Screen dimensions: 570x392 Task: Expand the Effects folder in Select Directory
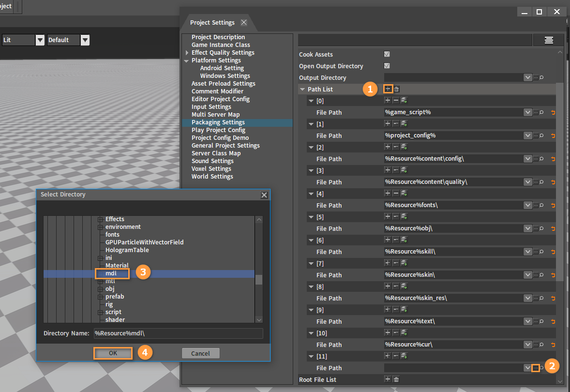tap(100, 219)
